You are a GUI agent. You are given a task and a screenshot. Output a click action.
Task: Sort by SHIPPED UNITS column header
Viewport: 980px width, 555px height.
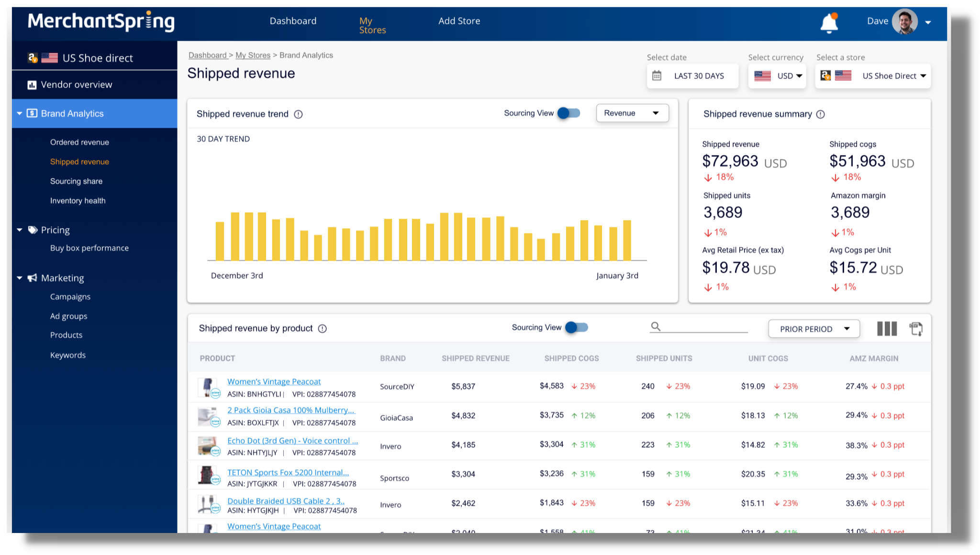pos(664,358)
